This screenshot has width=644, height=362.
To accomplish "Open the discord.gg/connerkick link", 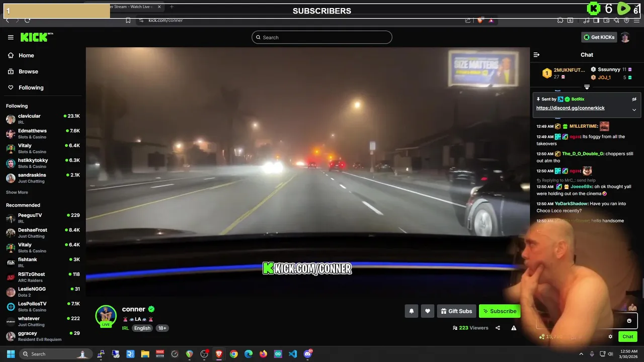I will 570,108.
